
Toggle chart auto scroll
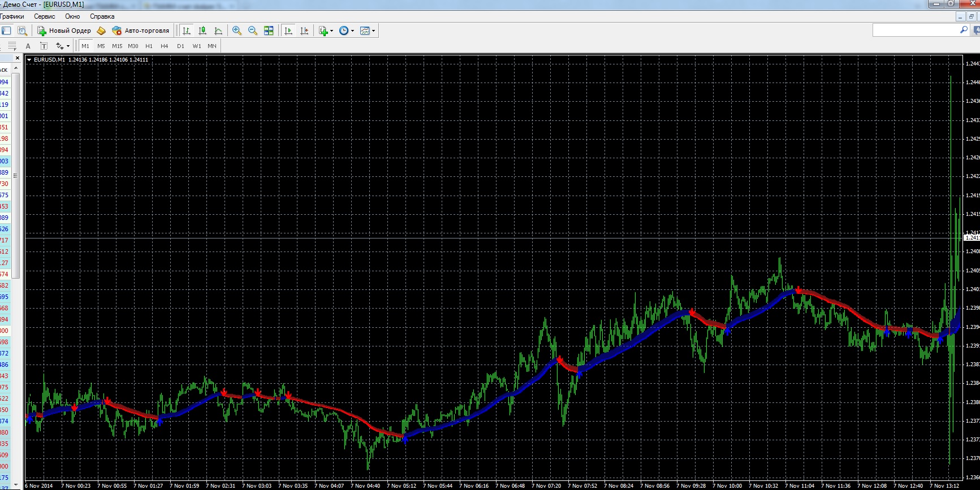coord(288,31)
